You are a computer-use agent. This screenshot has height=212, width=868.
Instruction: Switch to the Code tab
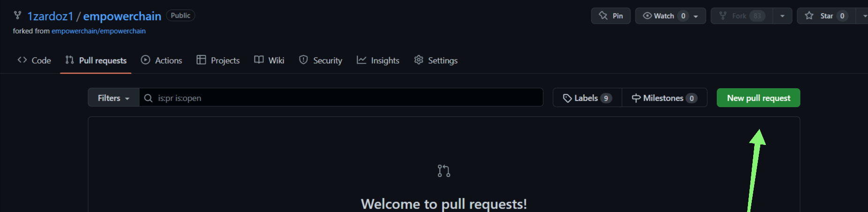click(x=34, y=60)
